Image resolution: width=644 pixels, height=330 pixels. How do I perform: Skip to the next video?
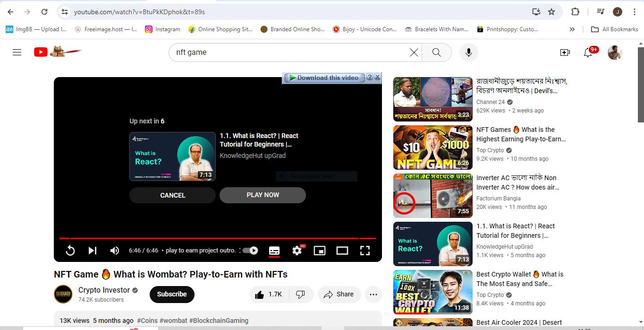[93, 251]
